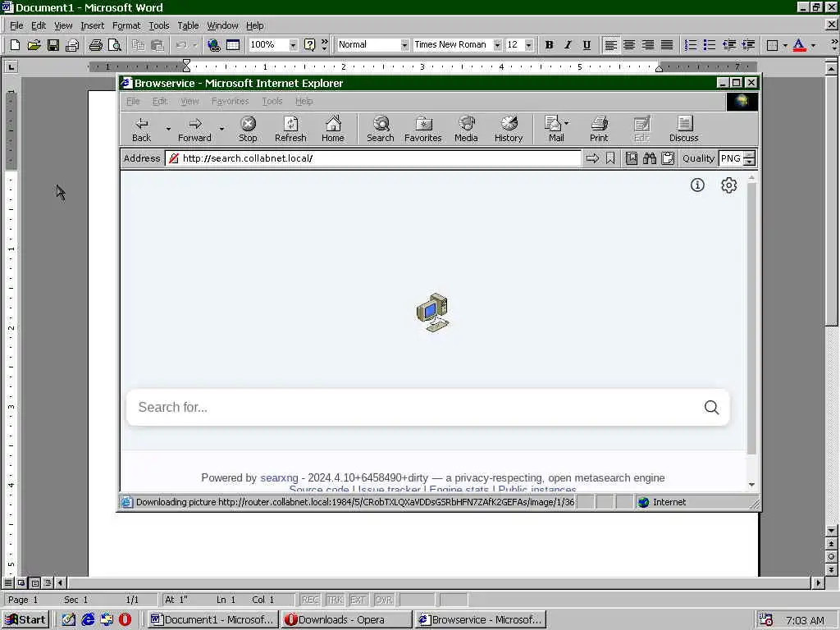Open Print Preview in Word
The image size is (840, 630).
coord(115,45)
